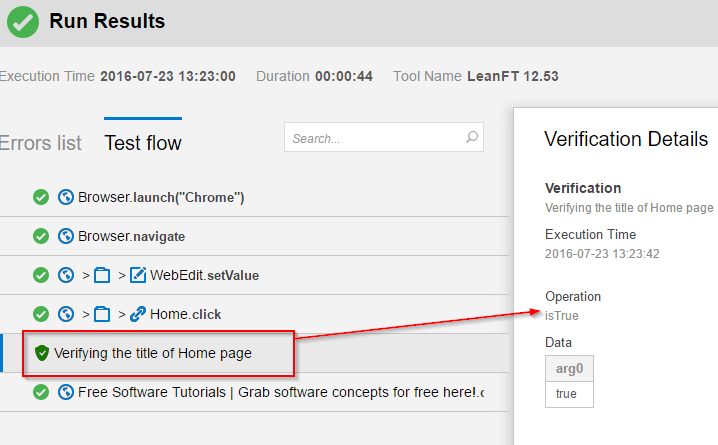718x445 pixels.
Task: Click the folder icon in WebEdit.setValue row
Action: pos(101,275)
